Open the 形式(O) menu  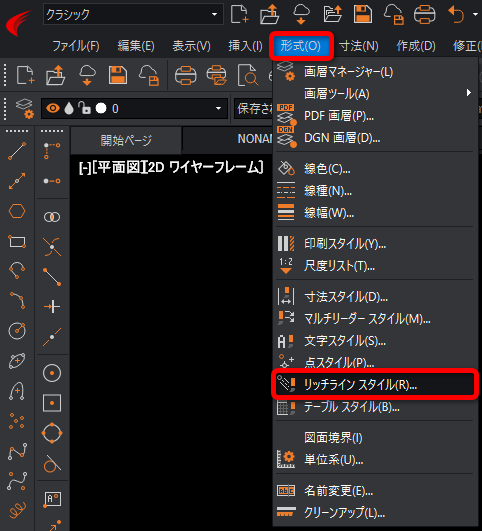click(301, 46)
